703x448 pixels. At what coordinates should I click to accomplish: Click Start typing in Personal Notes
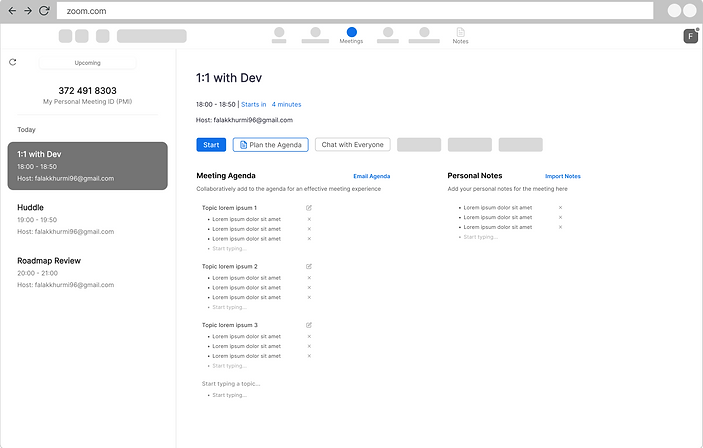click(x=480, y=237)
